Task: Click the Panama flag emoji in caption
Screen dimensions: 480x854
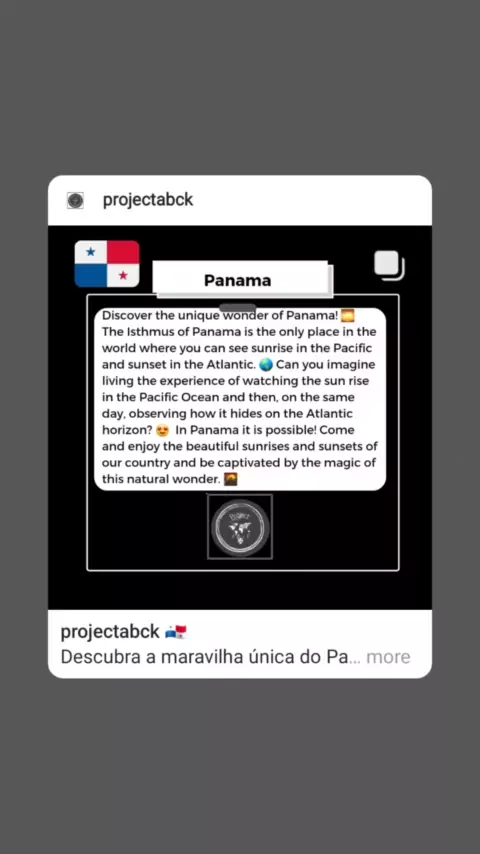Action: click(x=175, y=632)
